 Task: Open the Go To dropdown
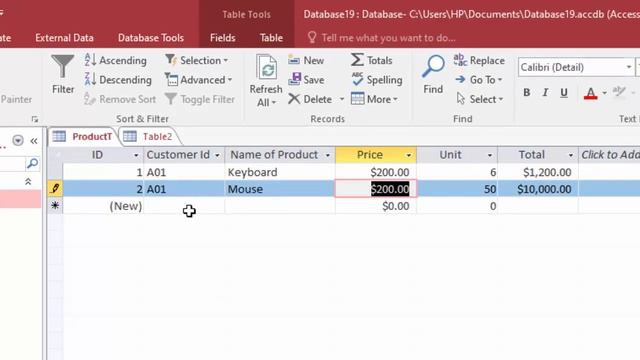pos(479,80)
